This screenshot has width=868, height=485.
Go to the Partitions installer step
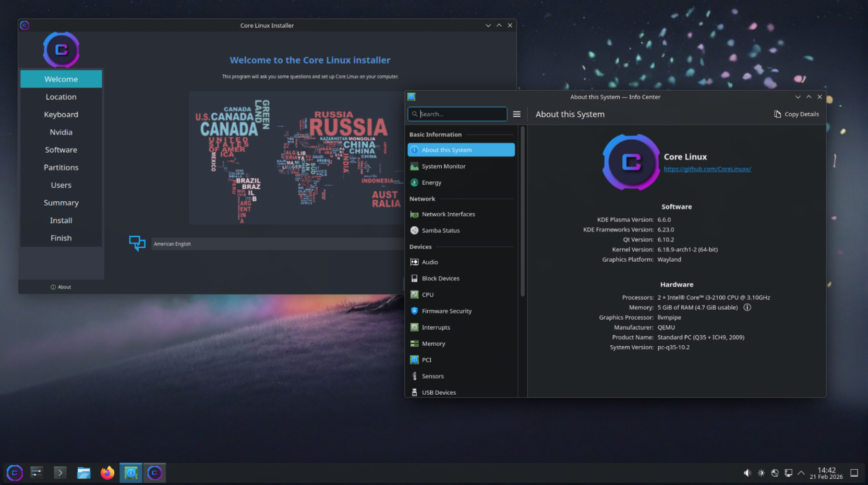click(61, 167)
